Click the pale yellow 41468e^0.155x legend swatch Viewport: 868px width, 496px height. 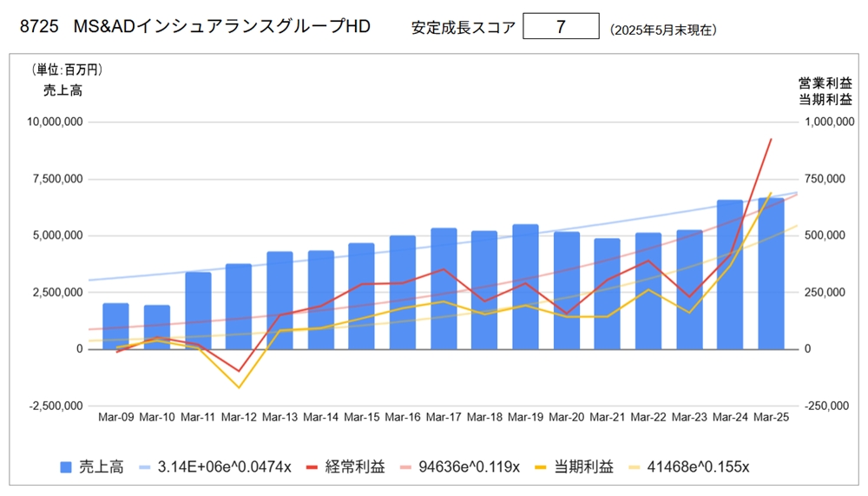(x=634, y=467)
